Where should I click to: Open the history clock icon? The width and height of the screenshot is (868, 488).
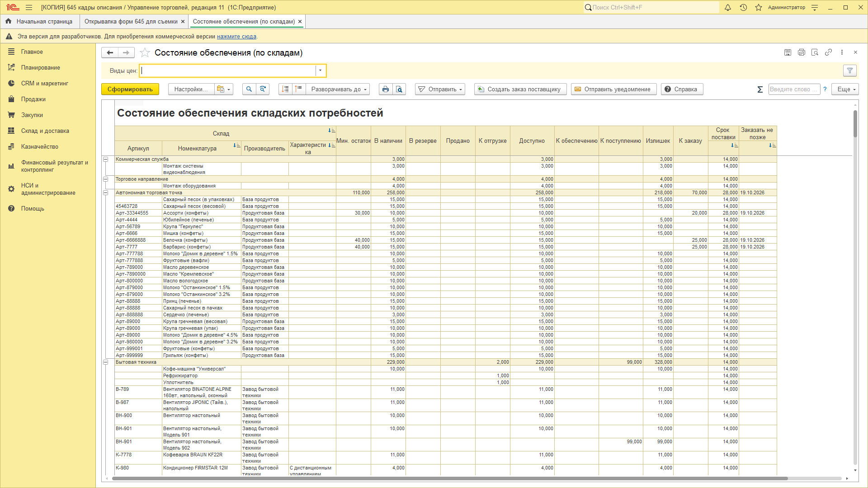click(x=743, y=7)
